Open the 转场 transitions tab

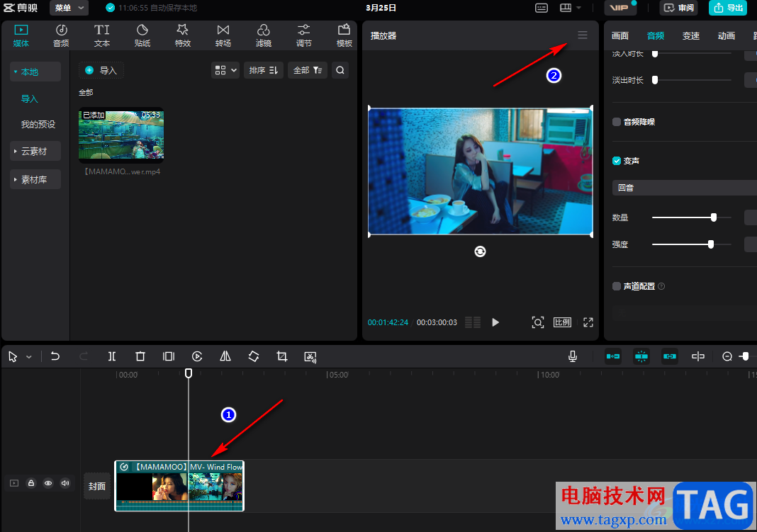coord(223,35)
